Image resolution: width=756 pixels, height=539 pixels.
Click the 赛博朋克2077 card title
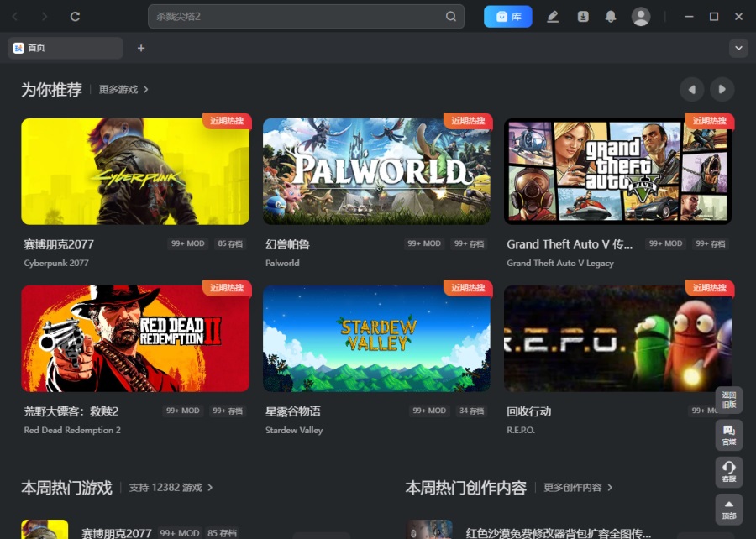[59, 244]
